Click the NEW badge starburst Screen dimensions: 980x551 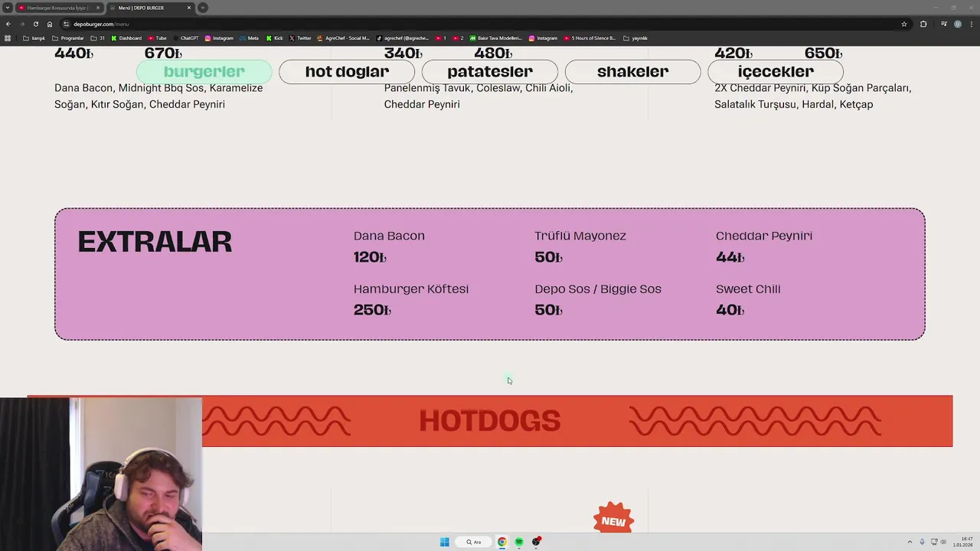[x=613, y=518]
